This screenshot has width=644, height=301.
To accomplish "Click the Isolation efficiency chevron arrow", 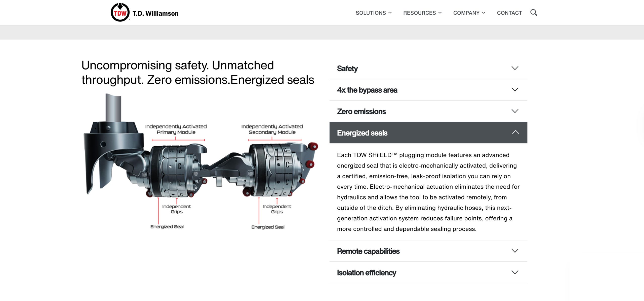I will click(x=515, y=272).
